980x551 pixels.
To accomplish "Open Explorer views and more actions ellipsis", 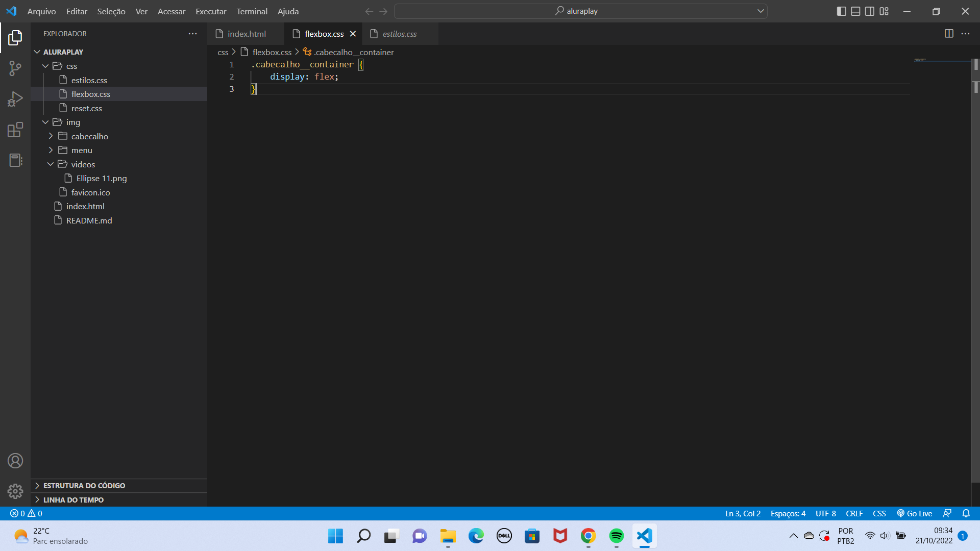I will point(192,34).
